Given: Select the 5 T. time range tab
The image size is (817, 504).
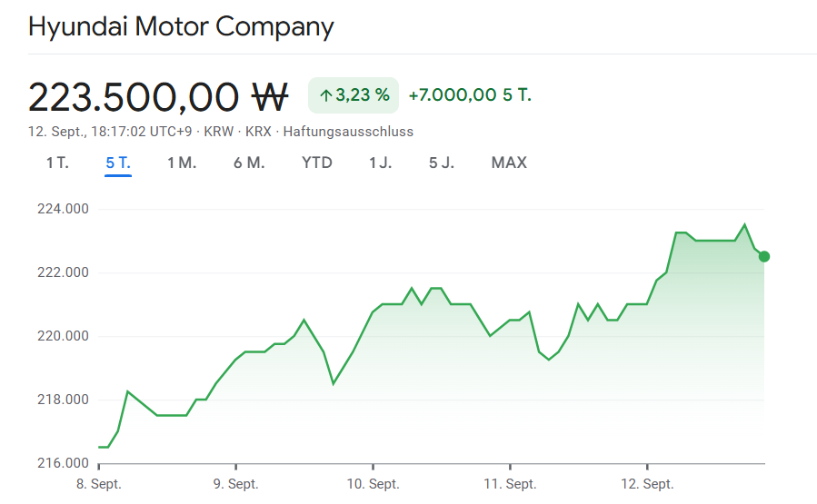Looking at the screenshot, I should coord(118,163).
